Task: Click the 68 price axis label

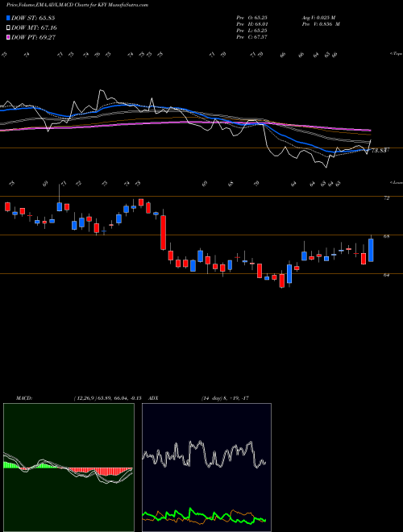Action: pyautogui.click(x=386, y=236)
